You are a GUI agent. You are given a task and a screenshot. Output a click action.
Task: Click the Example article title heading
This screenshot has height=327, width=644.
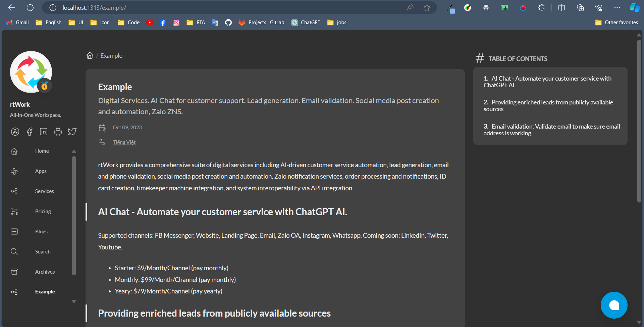(x=115, y=87)
